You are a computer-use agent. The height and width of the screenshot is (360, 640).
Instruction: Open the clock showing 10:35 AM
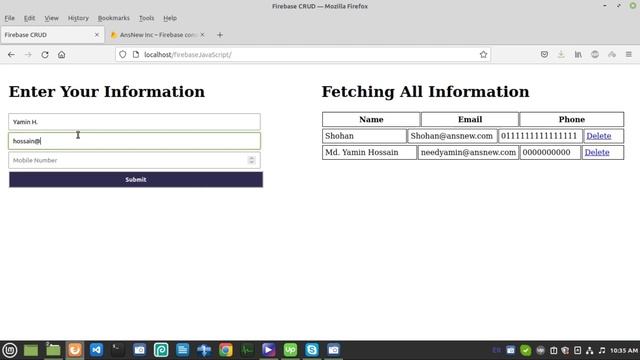point(624,350)
